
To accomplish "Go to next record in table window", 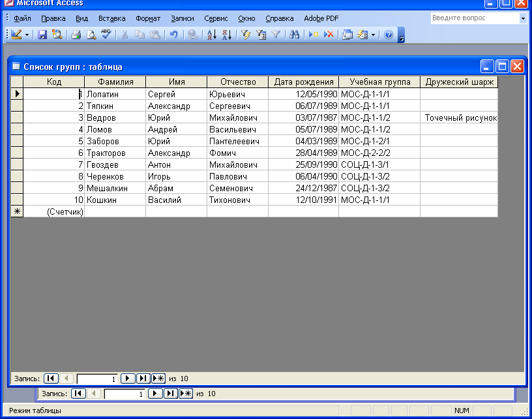I will [128, 379].
